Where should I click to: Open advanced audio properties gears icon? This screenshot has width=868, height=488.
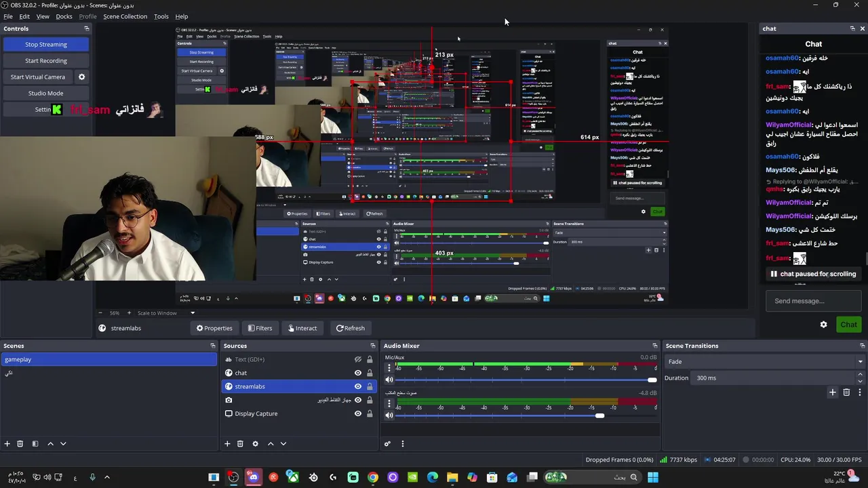point(387,444)
